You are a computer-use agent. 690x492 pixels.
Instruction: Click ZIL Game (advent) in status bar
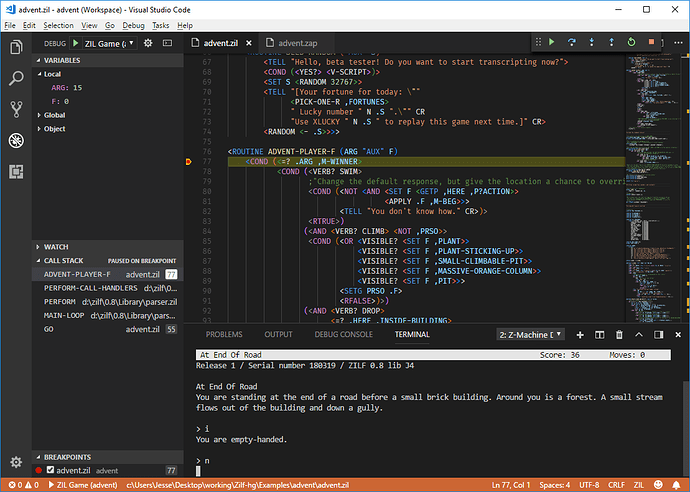(x=83, y=485)
